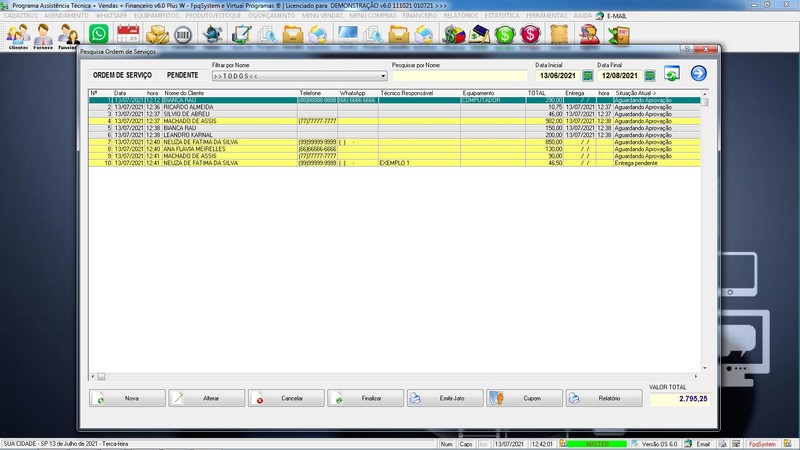Open the money book cashier icon
The height and width of the screenshot is (450, 800).
tap(479, 34)
